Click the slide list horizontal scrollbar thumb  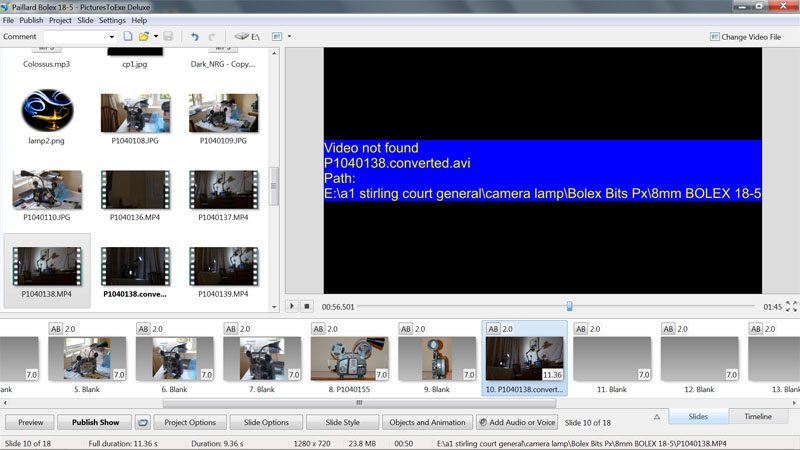pos(359,403)
